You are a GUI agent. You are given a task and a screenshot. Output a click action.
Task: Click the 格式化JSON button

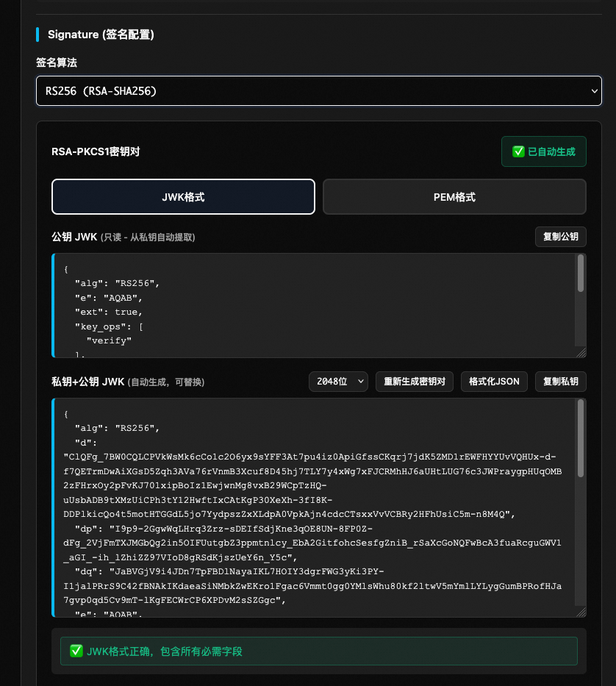tap(494, 382)
